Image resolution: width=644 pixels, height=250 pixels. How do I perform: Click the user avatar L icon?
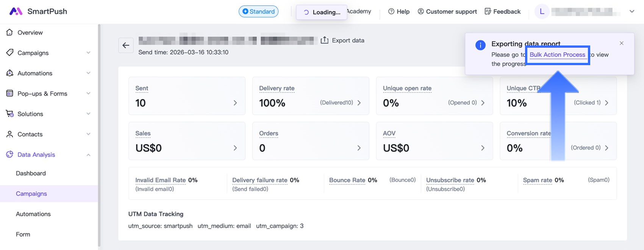[542, 11]
